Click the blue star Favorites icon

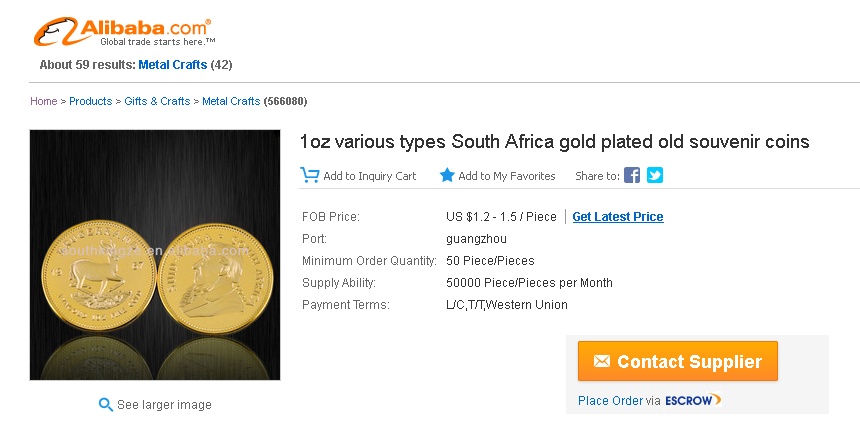447,175
